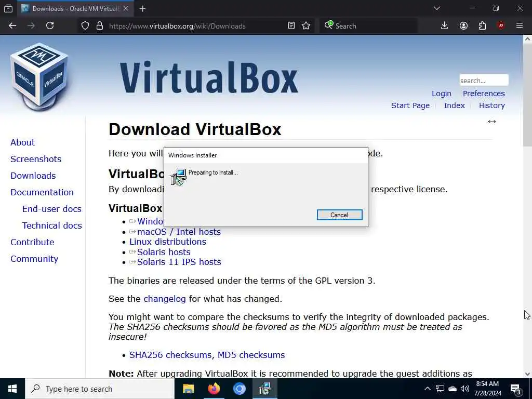
Task: Click the forward navigation arrow
Action: coord(31,26)
